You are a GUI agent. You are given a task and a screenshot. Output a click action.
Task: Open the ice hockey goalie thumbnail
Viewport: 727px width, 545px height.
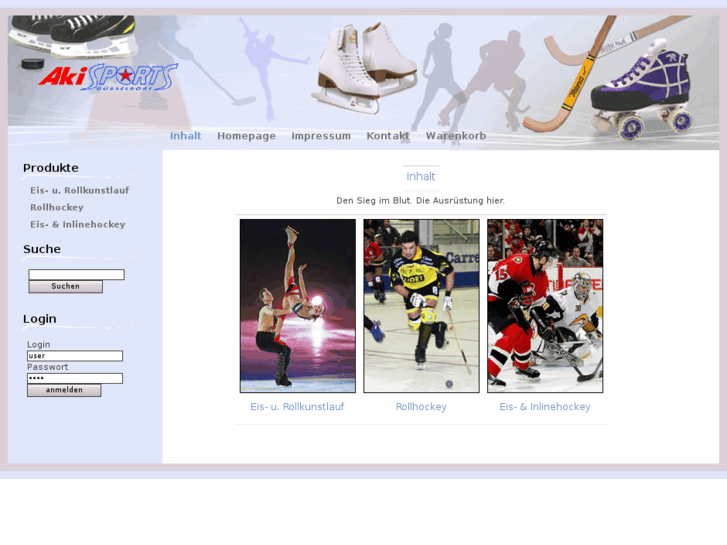[x=545, y=306]
